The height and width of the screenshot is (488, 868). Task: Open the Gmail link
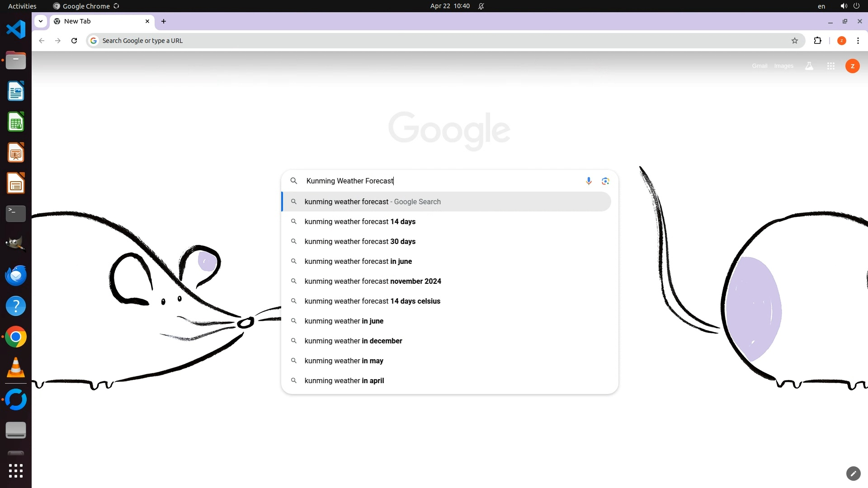pos(759,66)
